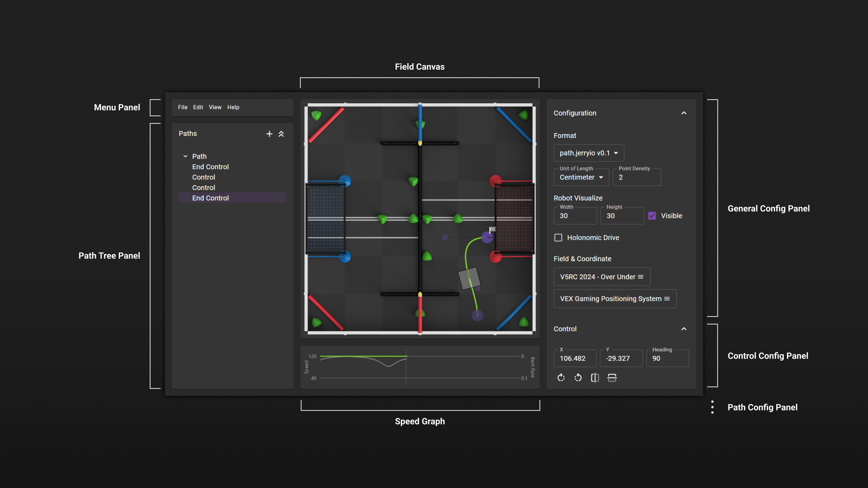Select the Path tree item label

click(199, 156)
